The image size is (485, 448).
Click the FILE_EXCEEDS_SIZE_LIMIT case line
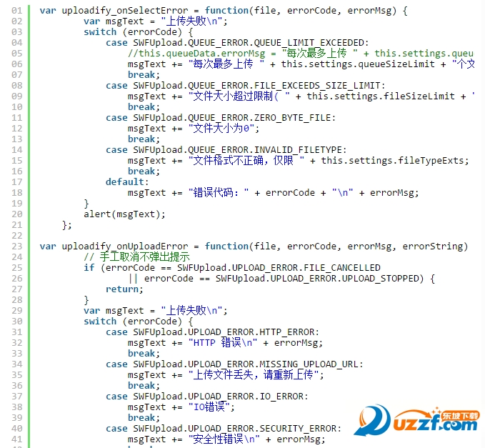click(x=246, y=86)
